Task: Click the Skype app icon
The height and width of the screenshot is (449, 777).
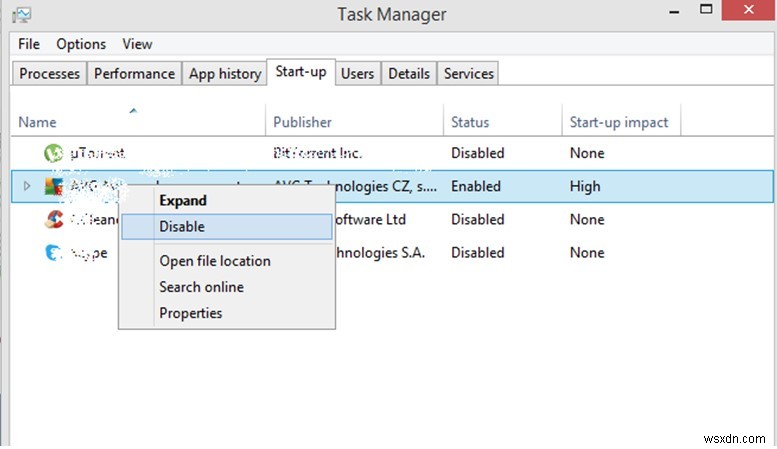Action: click(x=54, y=253)
